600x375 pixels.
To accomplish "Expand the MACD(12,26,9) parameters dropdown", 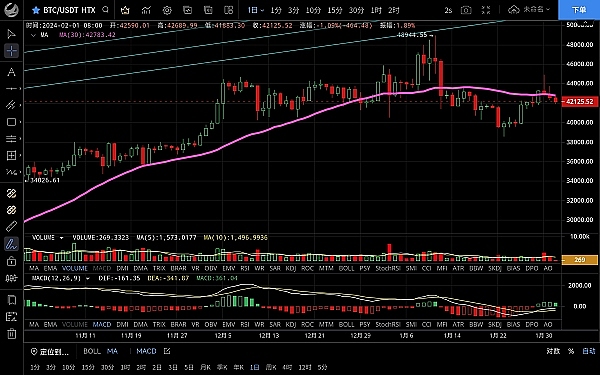I will [x=87, y=278].
